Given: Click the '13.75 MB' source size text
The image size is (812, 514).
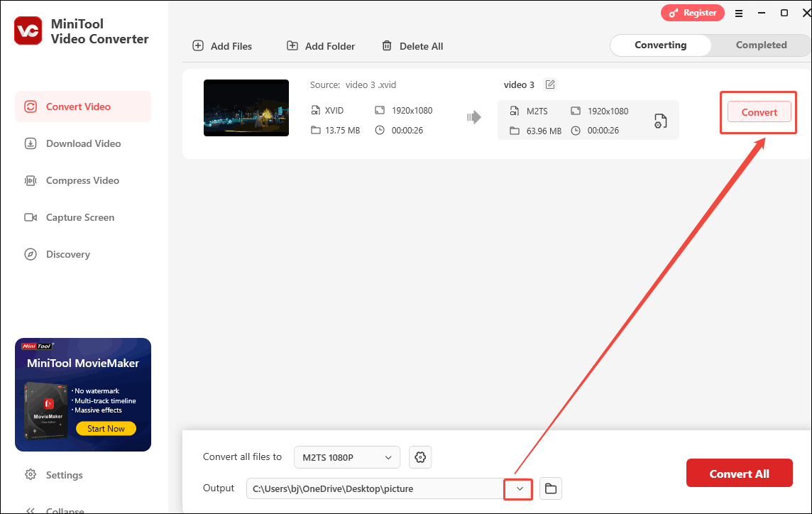Looking at the screenshot, I should 342,131.
